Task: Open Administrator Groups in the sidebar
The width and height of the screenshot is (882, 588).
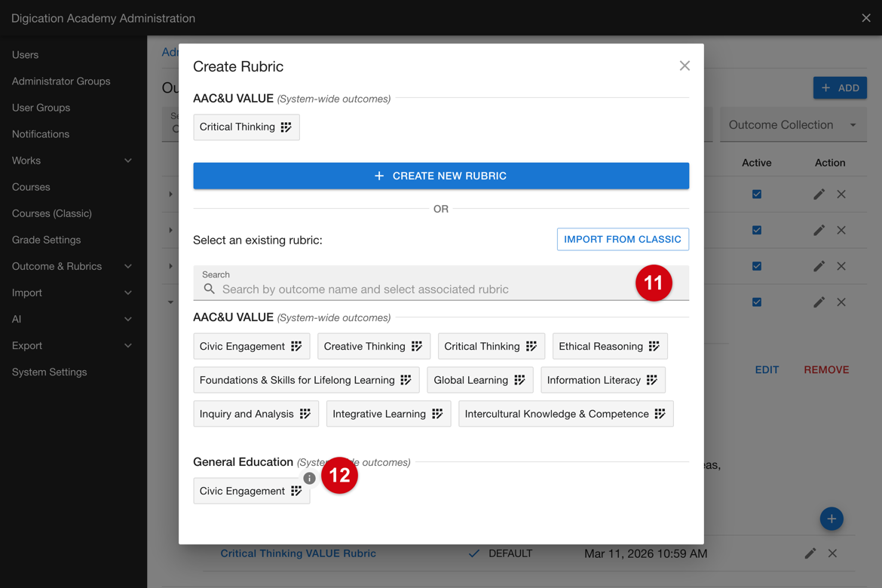Action: click(x=61, y=81)
